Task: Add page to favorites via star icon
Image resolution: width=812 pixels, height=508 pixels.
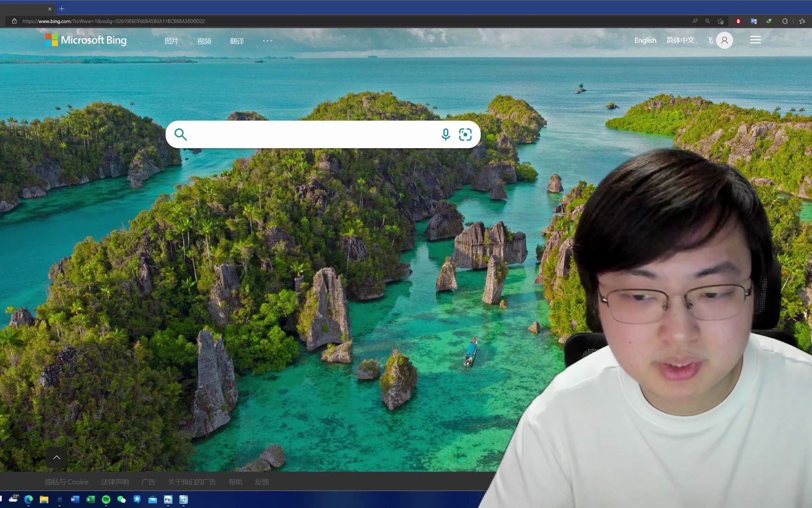Action: pos(721,21)
